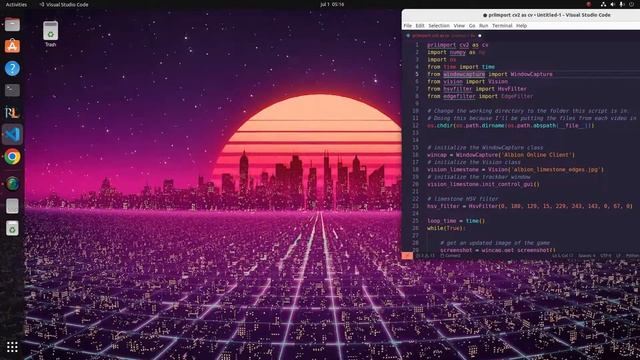Screen dimensions: 640x360
Task: Click the VS Code window title bar
Action: (x=521, y=15)
